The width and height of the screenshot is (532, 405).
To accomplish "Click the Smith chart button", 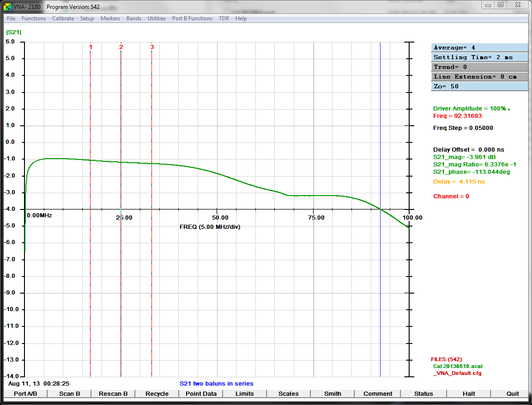I will click(x=332, y=394).
